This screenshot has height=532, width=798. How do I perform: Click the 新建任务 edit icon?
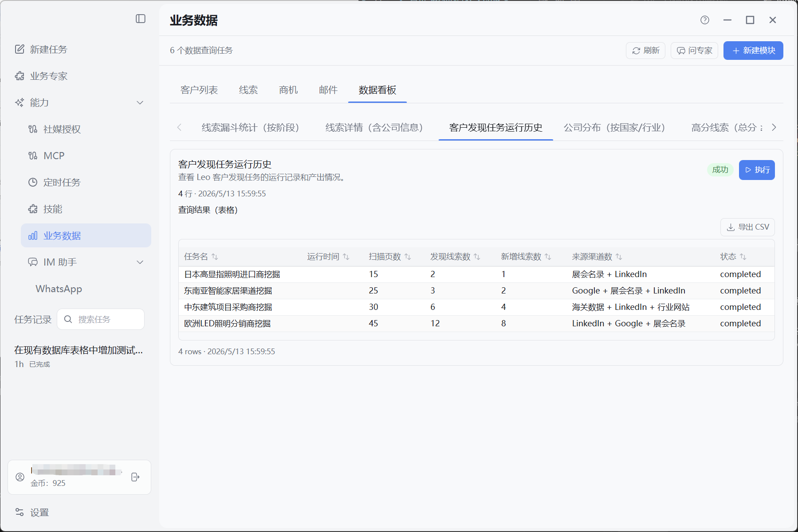[x=20, y=49]
